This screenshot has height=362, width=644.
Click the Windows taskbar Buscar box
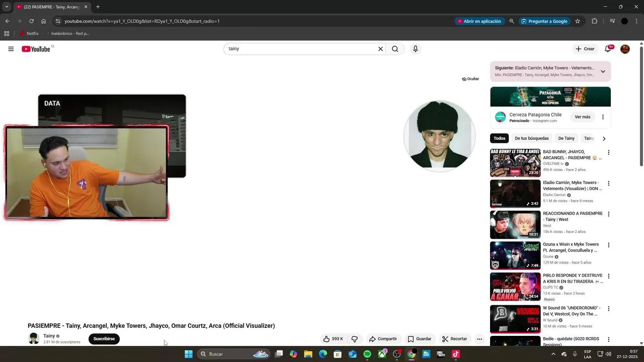point(234,354)
